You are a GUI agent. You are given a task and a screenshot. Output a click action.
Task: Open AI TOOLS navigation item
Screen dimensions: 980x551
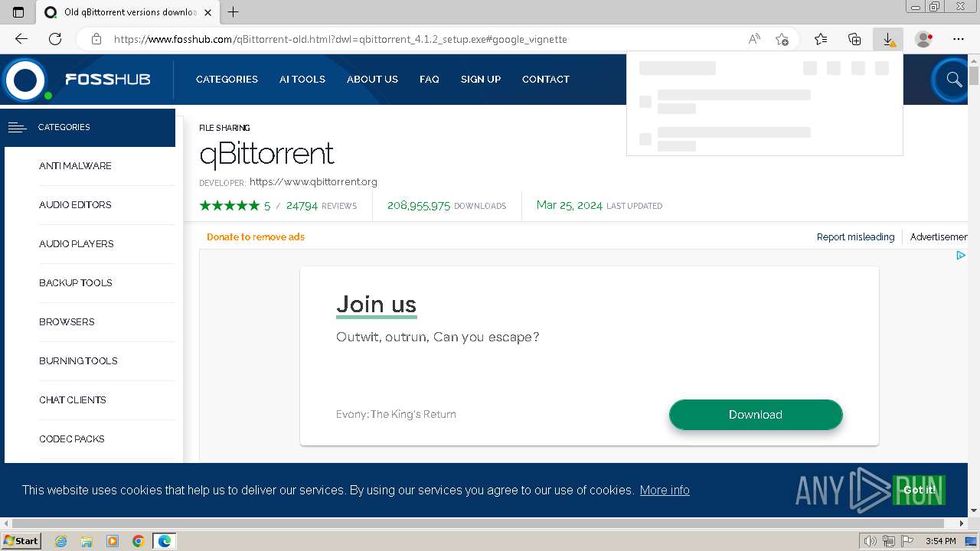pos(302,79)
